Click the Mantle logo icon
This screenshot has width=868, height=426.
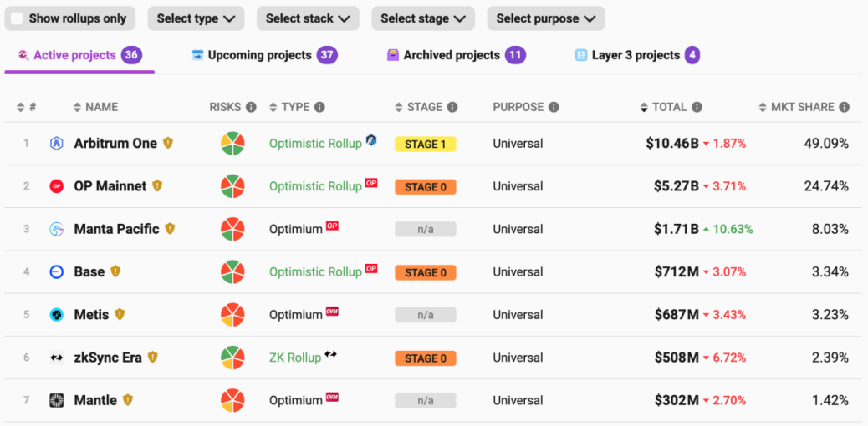57,400
